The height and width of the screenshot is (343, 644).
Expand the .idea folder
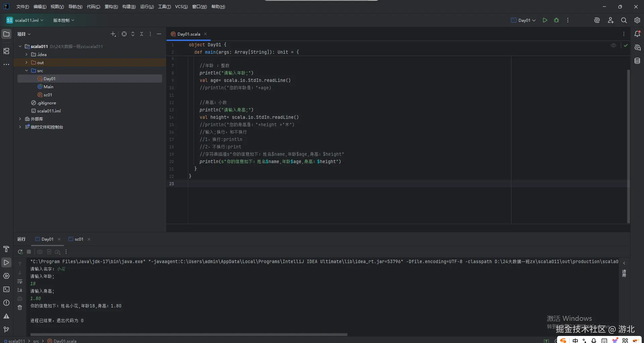tap(26, 54)
